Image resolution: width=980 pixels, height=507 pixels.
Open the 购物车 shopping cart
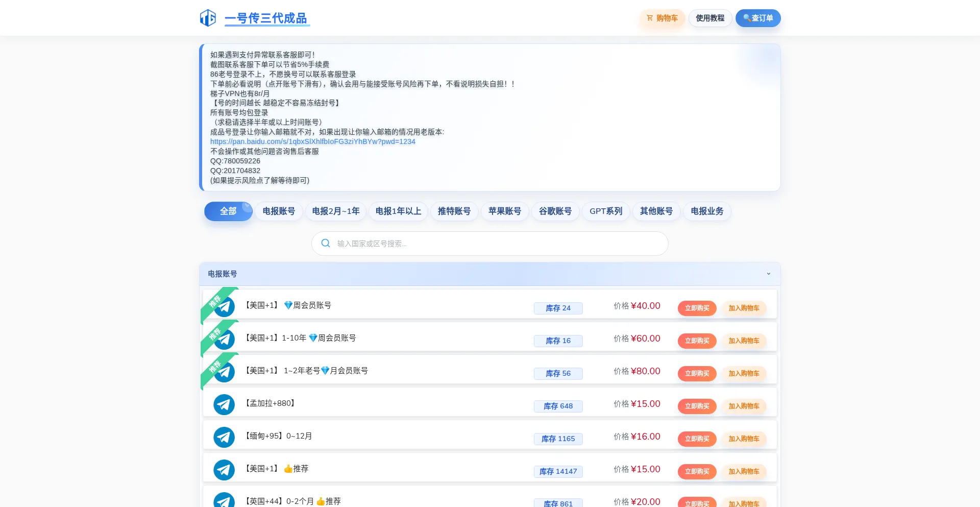pyautogui.click(x=662, y=18)
